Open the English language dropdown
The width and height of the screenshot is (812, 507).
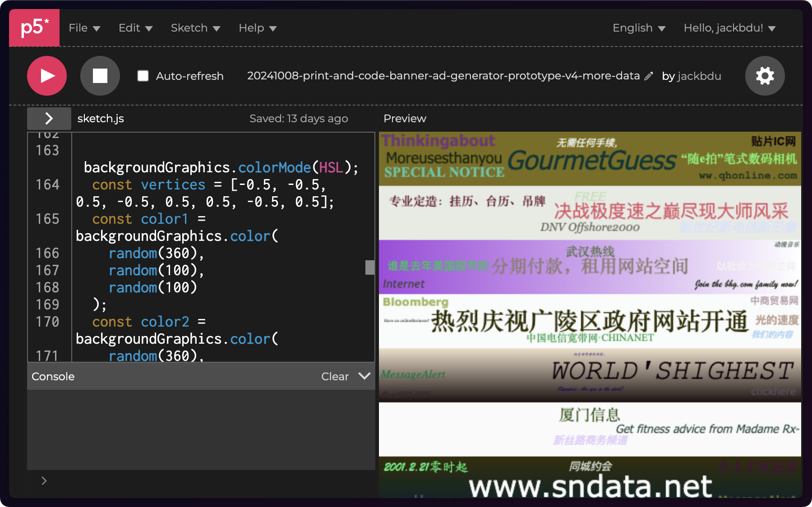click(639, 28)
